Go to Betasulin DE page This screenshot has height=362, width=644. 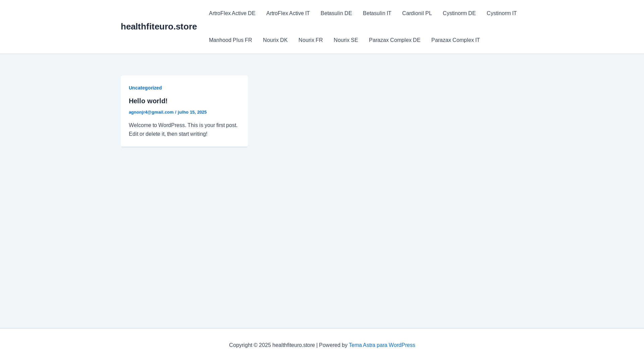tap(336, 13)
